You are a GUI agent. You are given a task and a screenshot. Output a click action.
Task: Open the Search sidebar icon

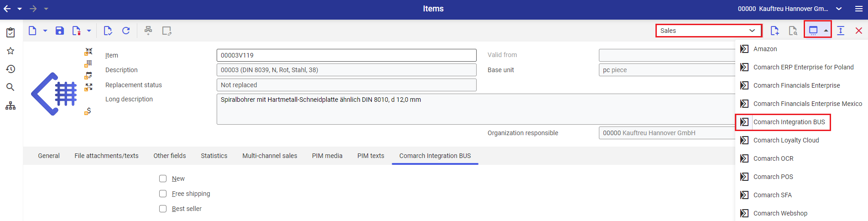pyautogui.click(x=10, y=87)
